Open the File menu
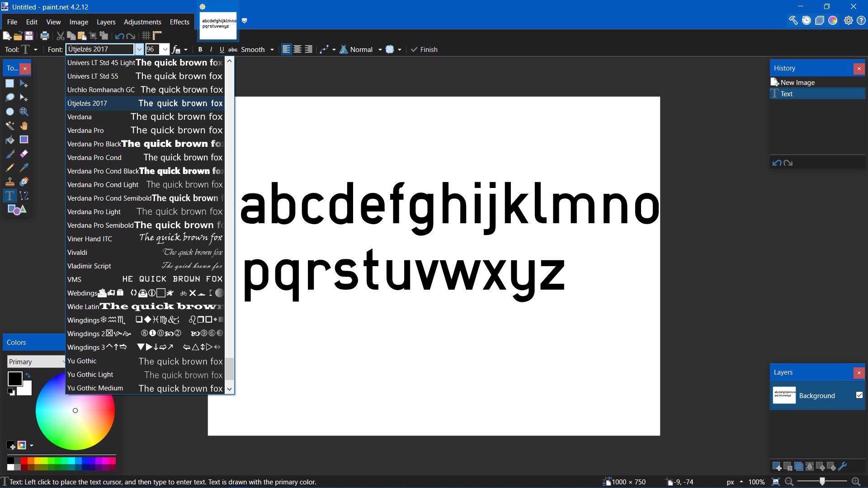Image resolution: width=868 pixels, height=488 pixels. [12, 22]
